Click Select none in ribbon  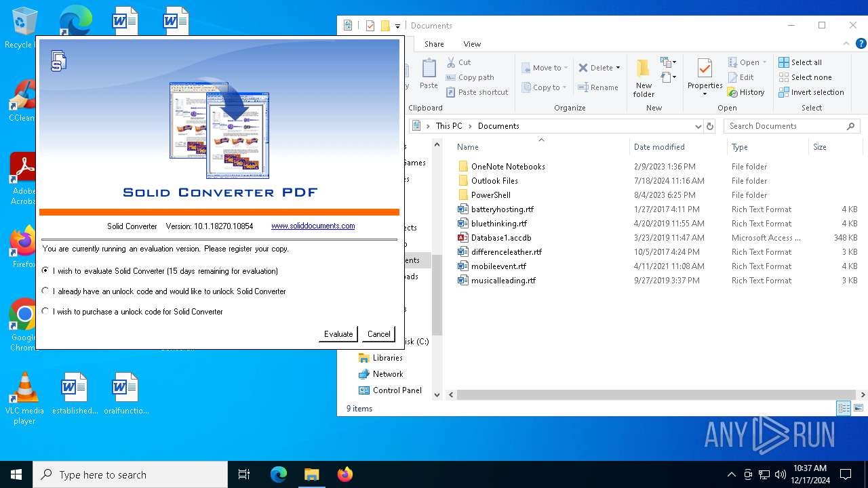(805, 77)
